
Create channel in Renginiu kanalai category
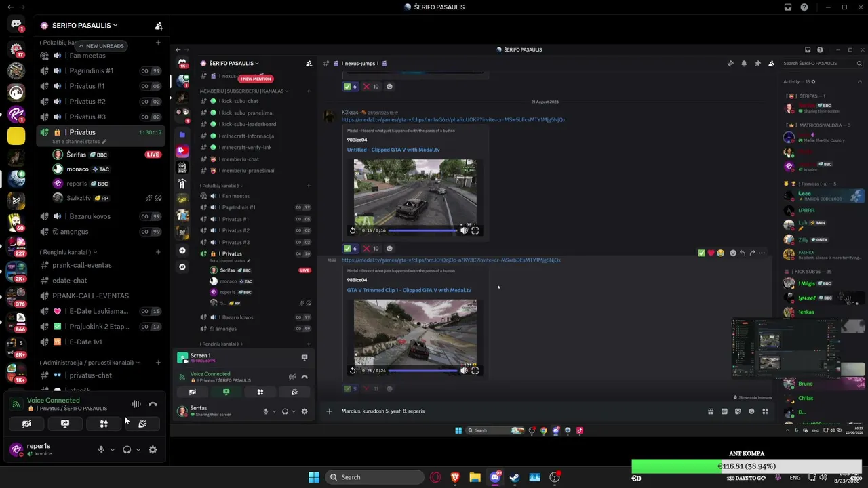(158, 252)
